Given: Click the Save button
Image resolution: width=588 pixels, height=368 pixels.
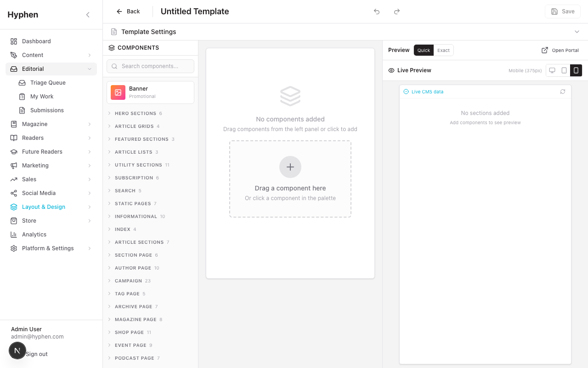Looking at the screenshot, I should [x=562, y=11].
